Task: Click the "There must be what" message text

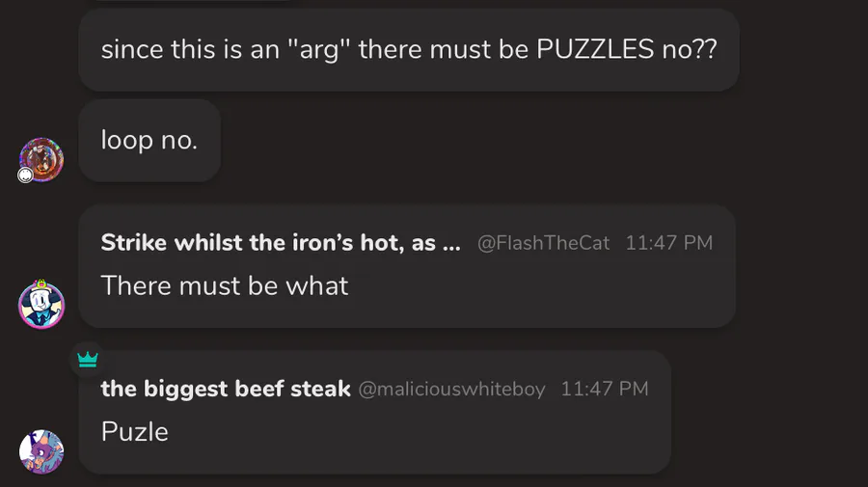Action: coord(225,285)
